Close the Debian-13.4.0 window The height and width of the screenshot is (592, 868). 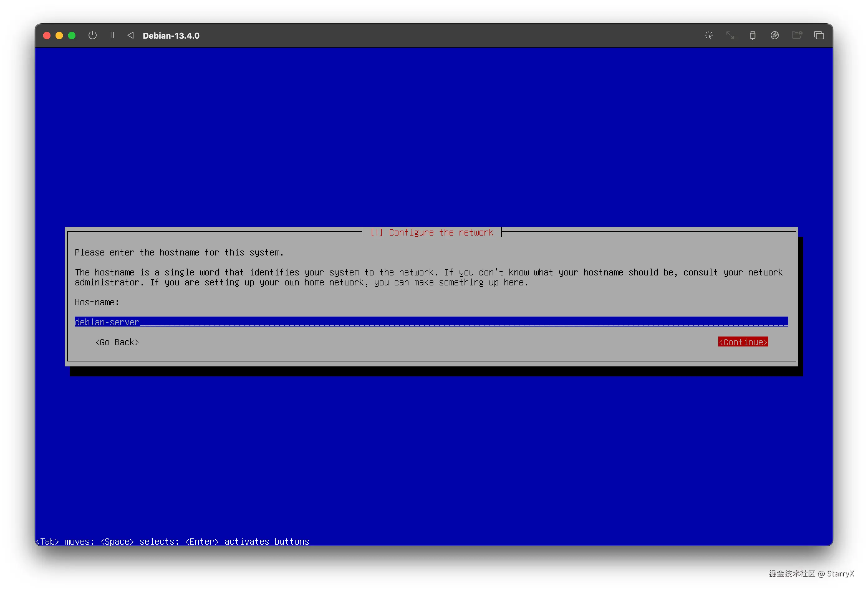coord(47,36)
